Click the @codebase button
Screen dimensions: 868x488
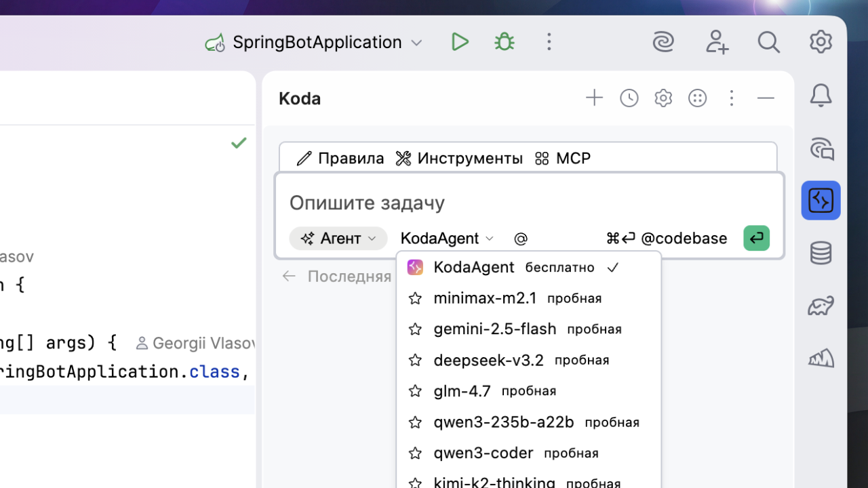[x=684, y=238]
